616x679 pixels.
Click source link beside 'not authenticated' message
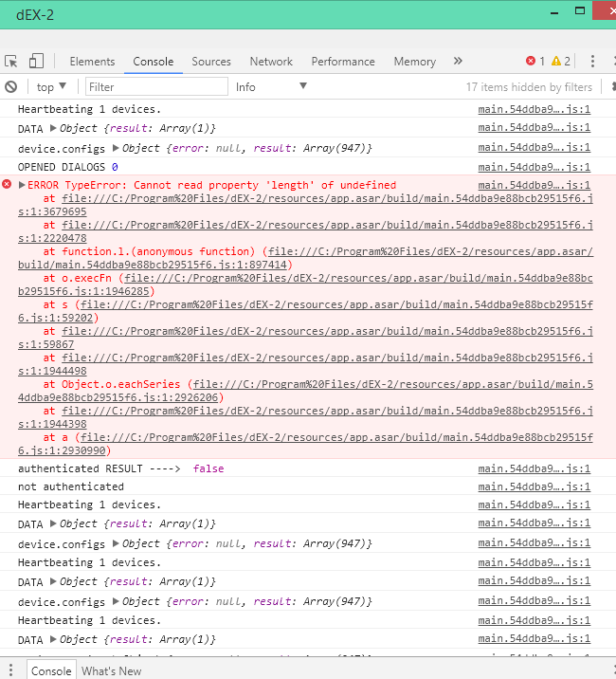point(534,486)
